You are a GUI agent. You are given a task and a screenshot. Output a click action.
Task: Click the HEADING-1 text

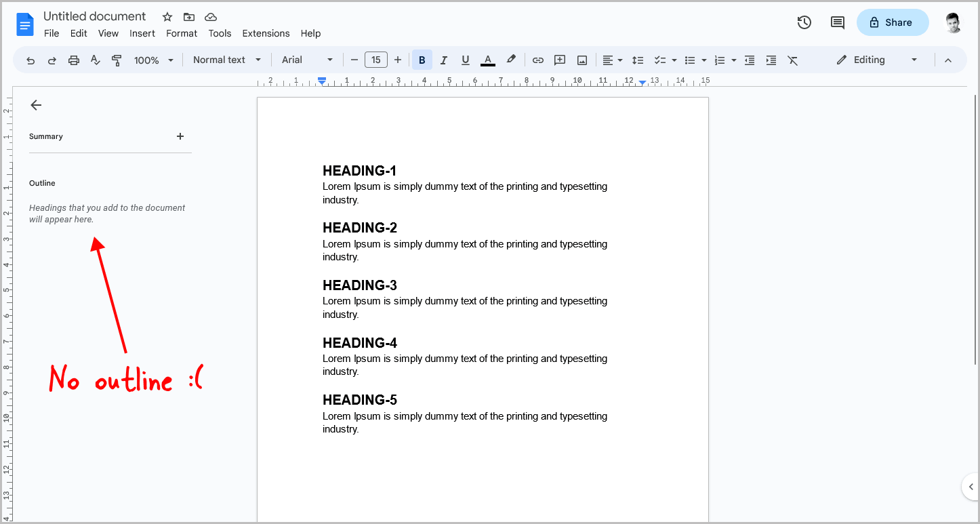(359, 171)
